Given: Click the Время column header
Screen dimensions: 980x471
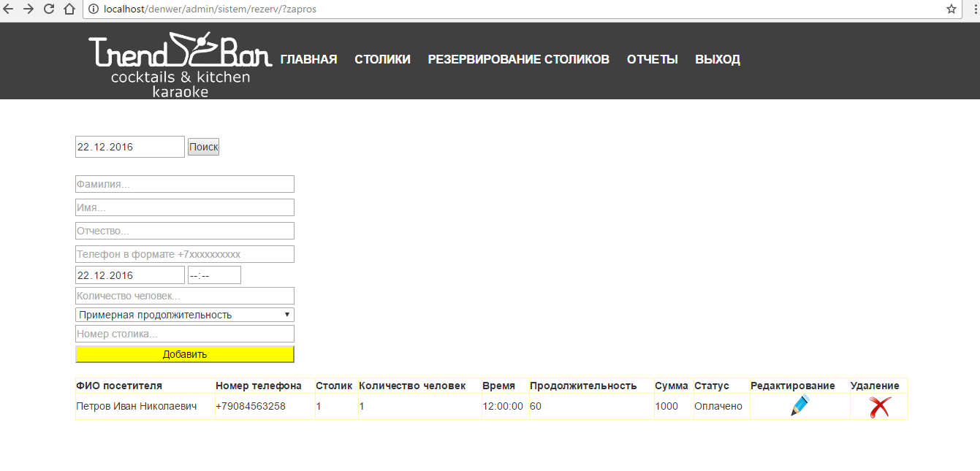Looking at the screenshot, I should (498, 386).
